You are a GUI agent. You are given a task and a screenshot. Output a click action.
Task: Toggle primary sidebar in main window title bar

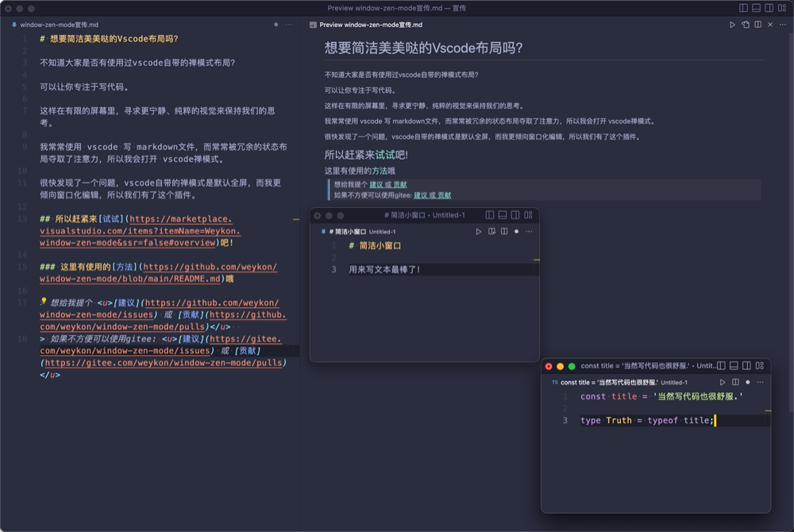click(743, 8)
